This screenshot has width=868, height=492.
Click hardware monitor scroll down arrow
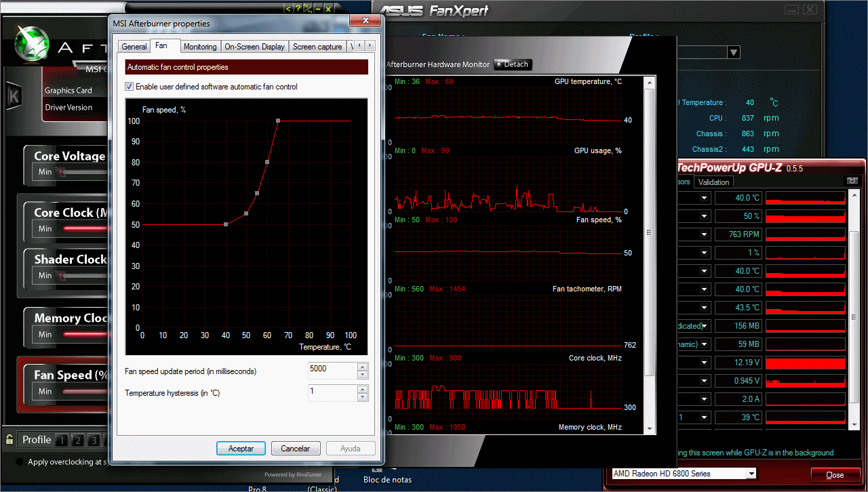[649, 428]
